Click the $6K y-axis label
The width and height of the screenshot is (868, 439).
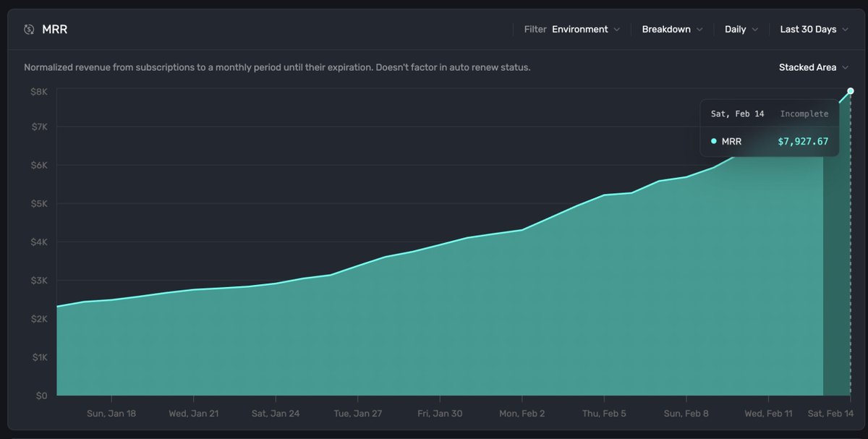click(38, 165)
